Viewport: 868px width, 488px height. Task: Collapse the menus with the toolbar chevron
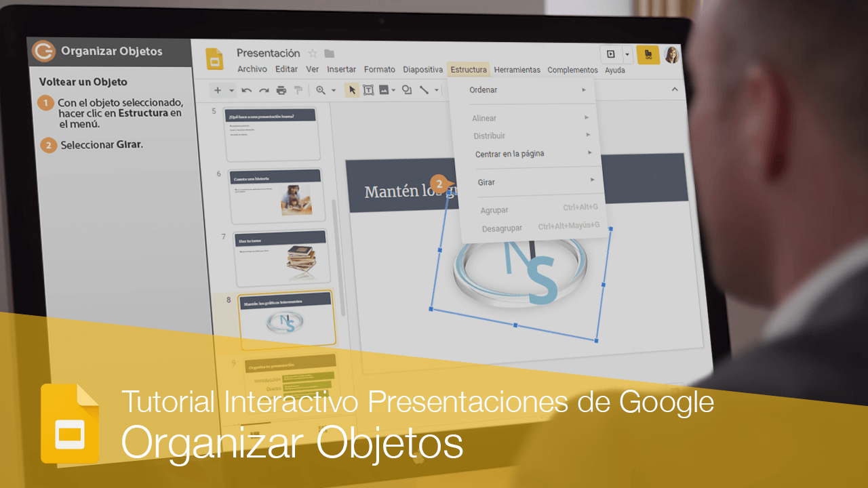point(674,89)
